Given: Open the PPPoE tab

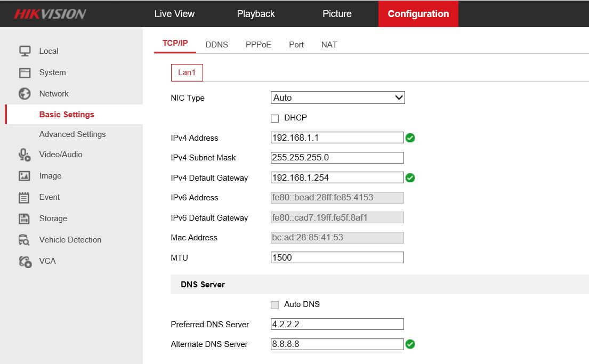Looking at the screenshot, I should [x=259, y=45].
